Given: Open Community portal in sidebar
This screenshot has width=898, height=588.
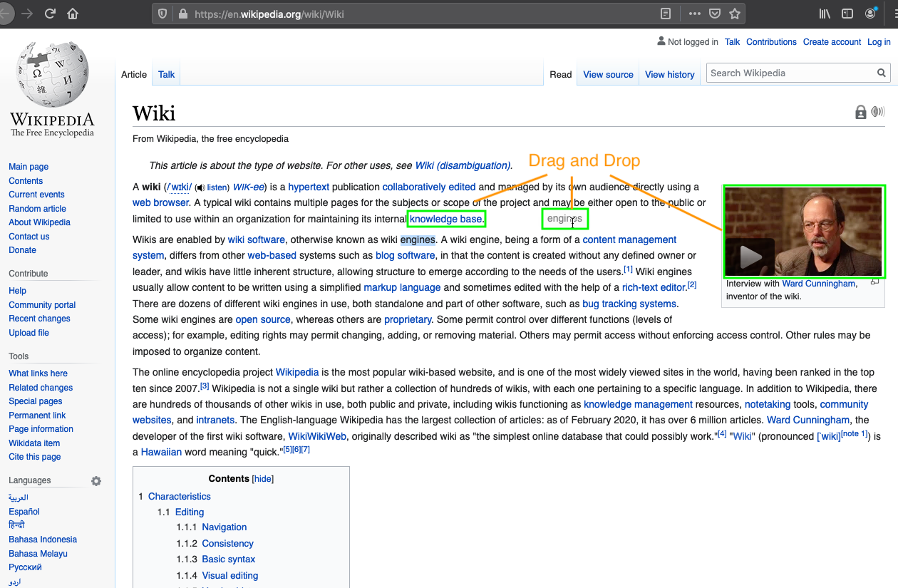Looking at the screenshot, I should pyautogui.click(x=42, y=305).
